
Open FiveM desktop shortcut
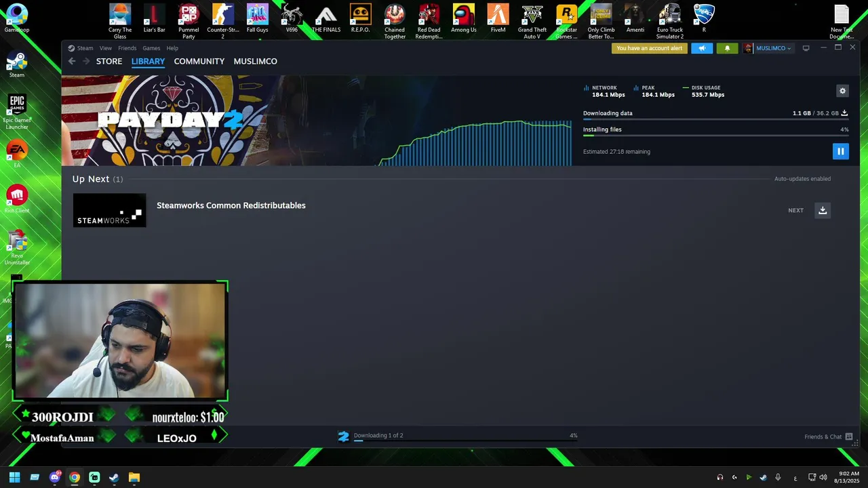(498, 19)
